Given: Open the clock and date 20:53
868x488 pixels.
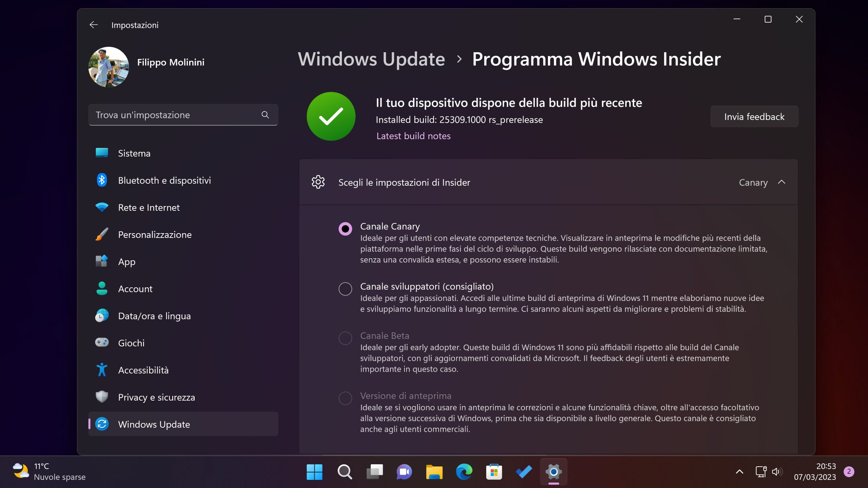Looking at the screenshot, I should (815, 472).
